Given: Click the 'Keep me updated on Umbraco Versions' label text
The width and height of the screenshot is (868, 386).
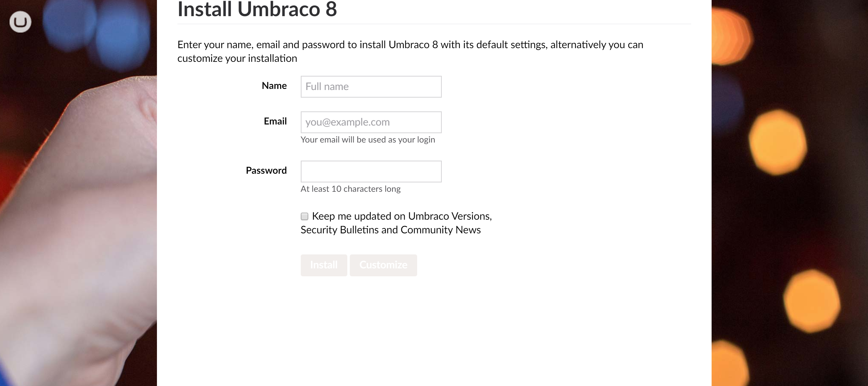Looking at the screenshot, I should point(402,216).
